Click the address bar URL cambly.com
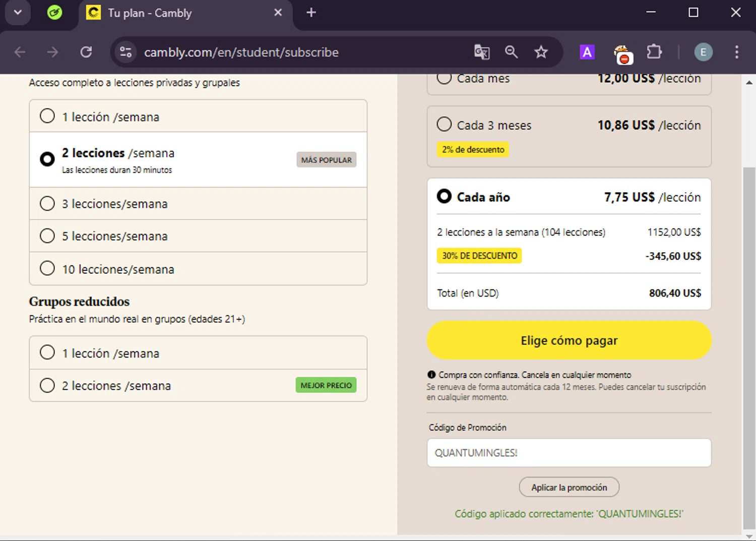756x541 pixels. 241,52
